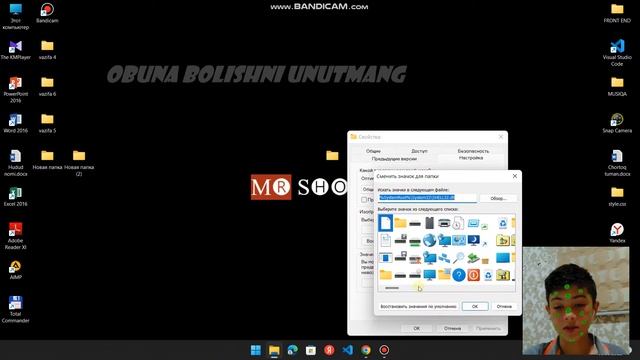Click the icon file path input field
Screen dimensions: 640x360
point(427,198)
